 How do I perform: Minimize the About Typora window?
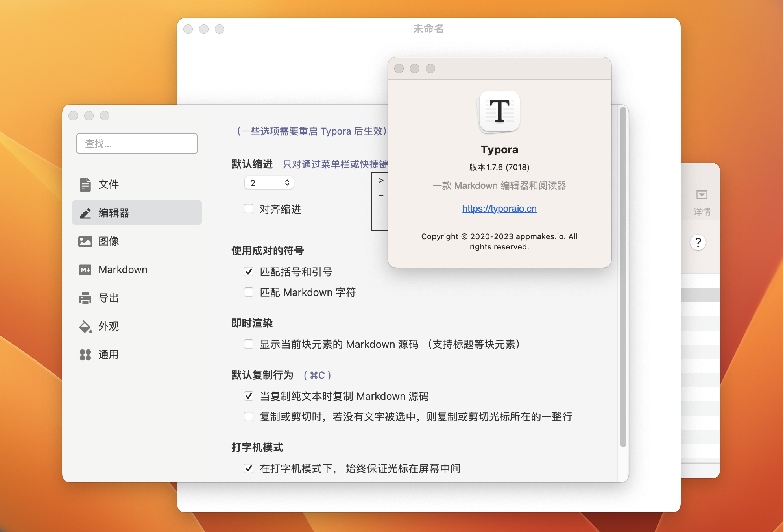click(x=415, y=68)
